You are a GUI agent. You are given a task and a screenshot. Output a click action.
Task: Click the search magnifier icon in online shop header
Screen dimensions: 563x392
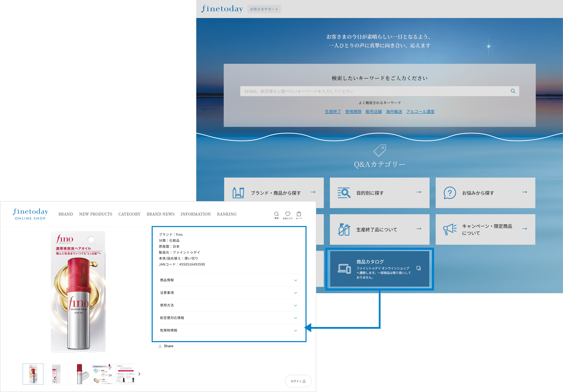pyautogui.click(x=276, y=214)
